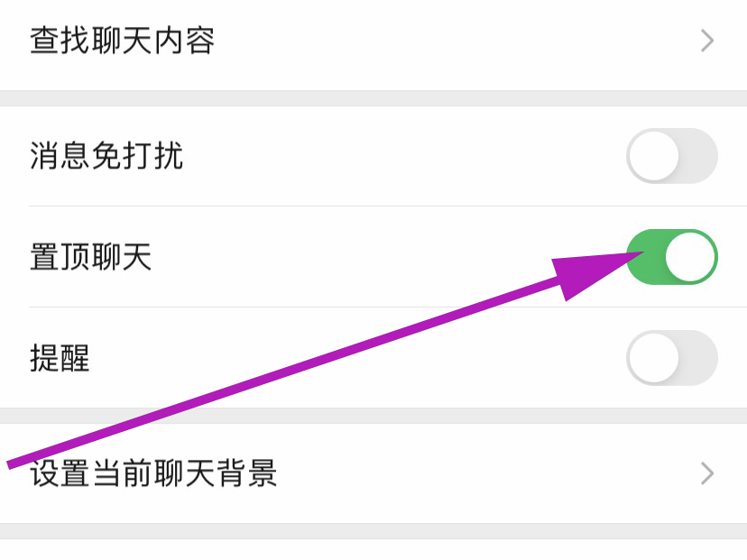Enable the 提醒 switch
The width and height of the screenshot is (747, 560).
point(671,358)
